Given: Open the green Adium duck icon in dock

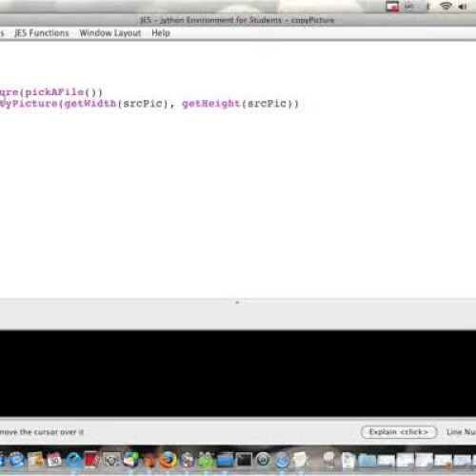Looking at the screenshot, I should point(206,460).
